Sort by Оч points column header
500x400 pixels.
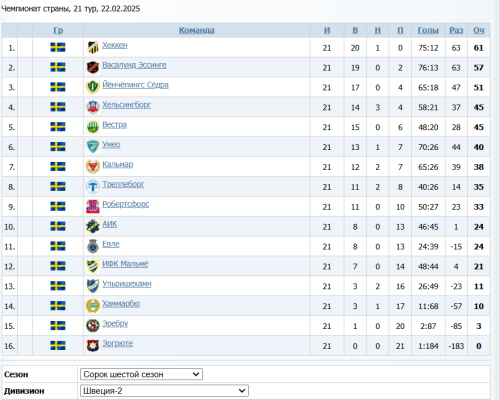click(479, 30)
